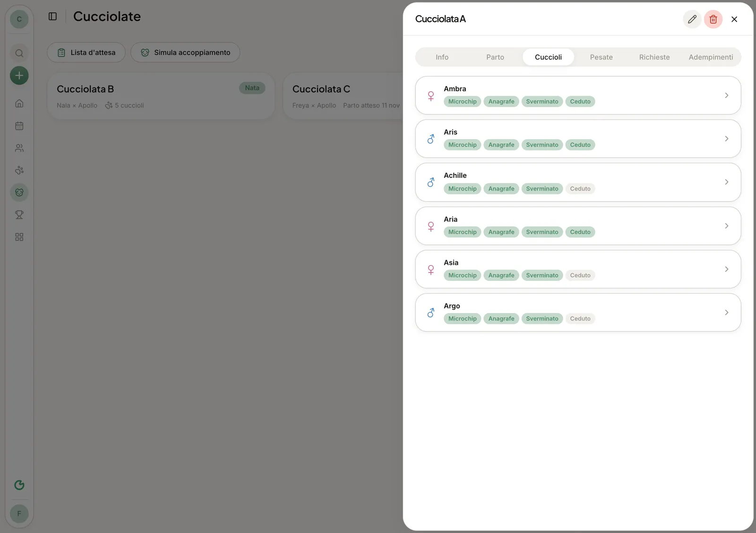This screenshot has width=756, height=533.
Task: Expand Aris row chevron
Action: [726, 139]
